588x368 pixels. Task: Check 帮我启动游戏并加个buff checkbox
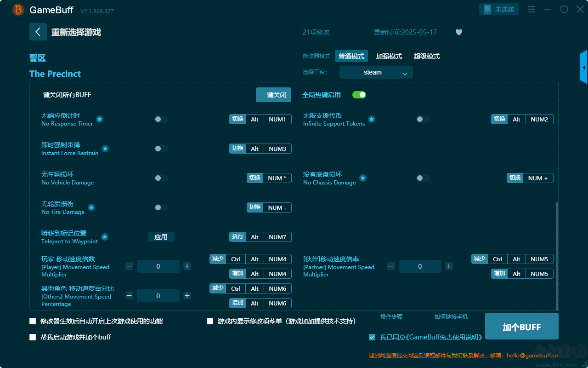(x=33, y=337)
